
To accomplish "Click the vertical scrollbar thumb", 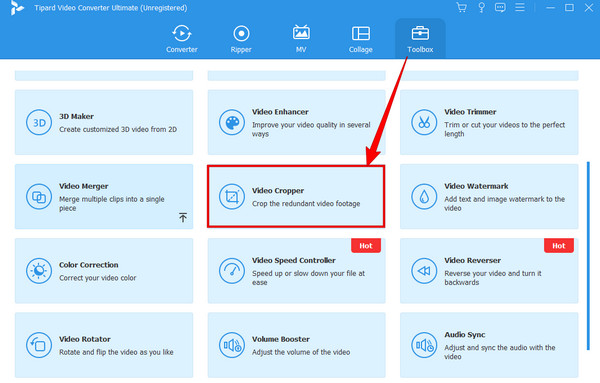I will point(588,256).
